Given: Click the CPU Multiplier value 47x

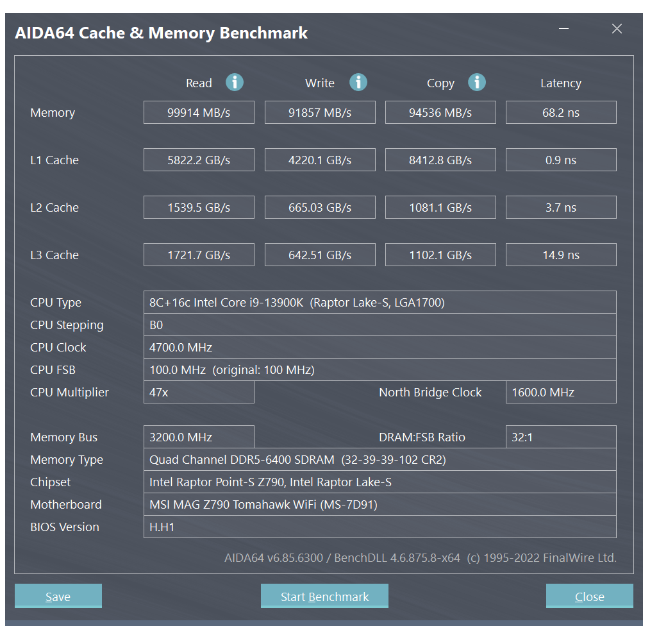Looking at the screenshot, I should click(199, 392).
